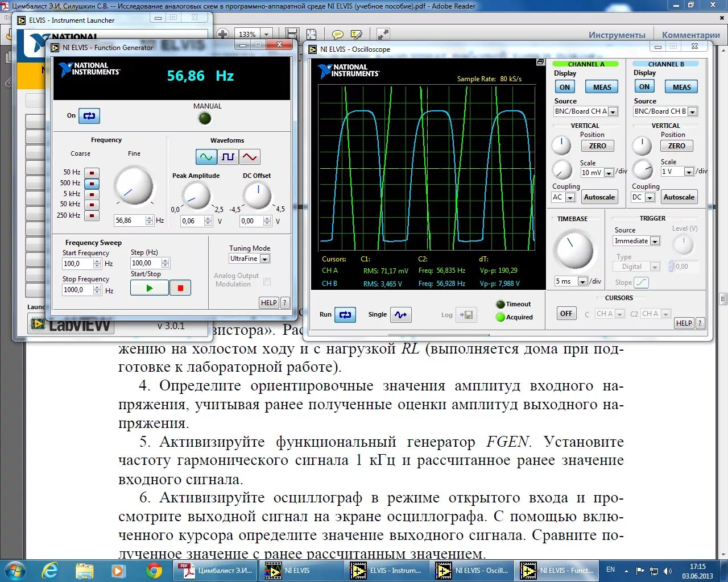The height and width of the screenshot is (582, 728).
Task: Click the Function Generator question mark button
Action: click(x=285, y=303)
